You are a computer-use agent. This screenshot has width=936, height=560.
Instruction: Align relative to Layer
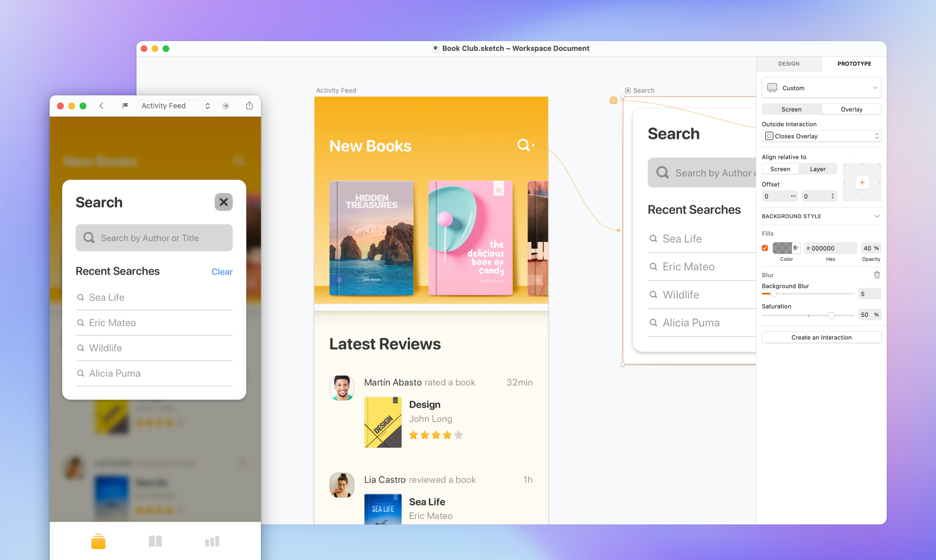(817, 169)
